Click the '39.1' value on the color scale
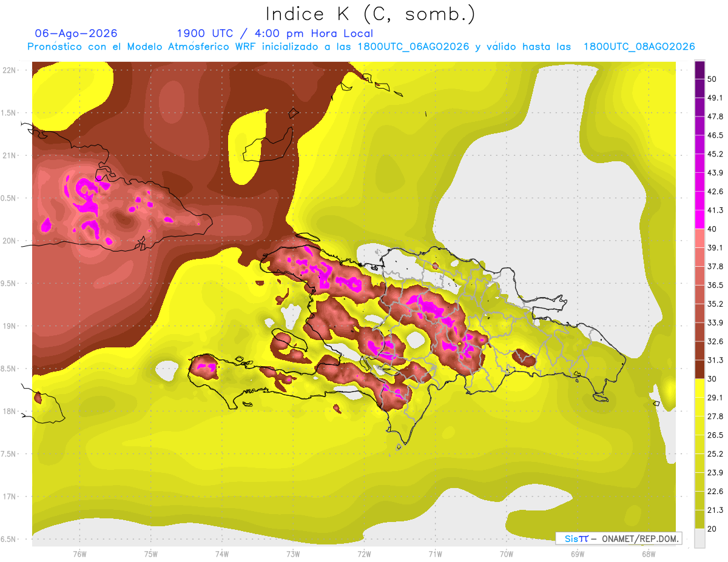 click(715, 247)
